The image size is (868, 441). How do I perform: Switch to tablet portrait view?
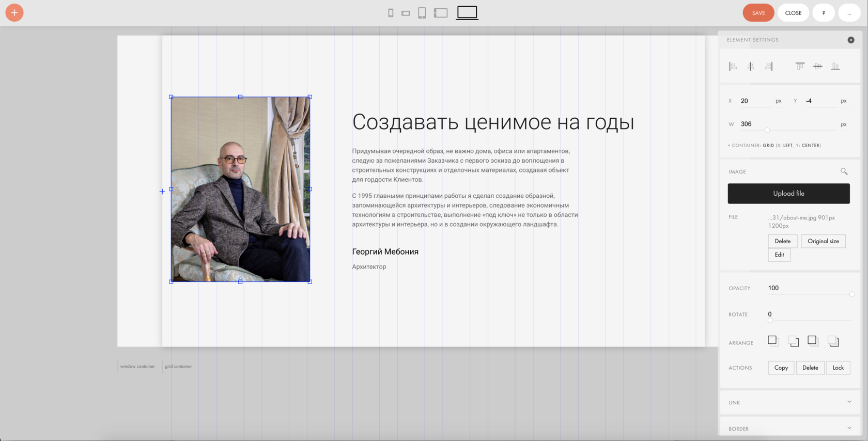422,13
